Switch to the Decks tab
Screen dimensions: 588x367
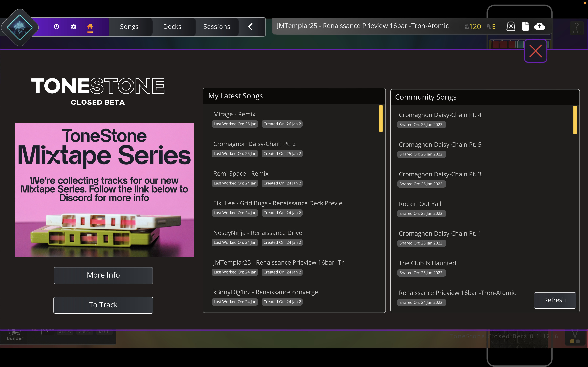pyautogui.click(x=172, y=27)
